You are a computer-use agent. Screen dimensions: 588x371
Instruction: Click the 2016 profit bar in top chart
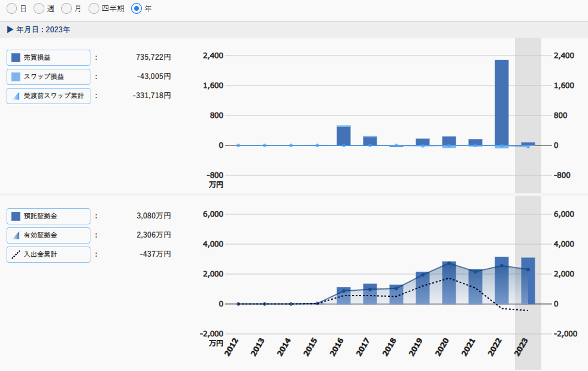pos(344,136)
